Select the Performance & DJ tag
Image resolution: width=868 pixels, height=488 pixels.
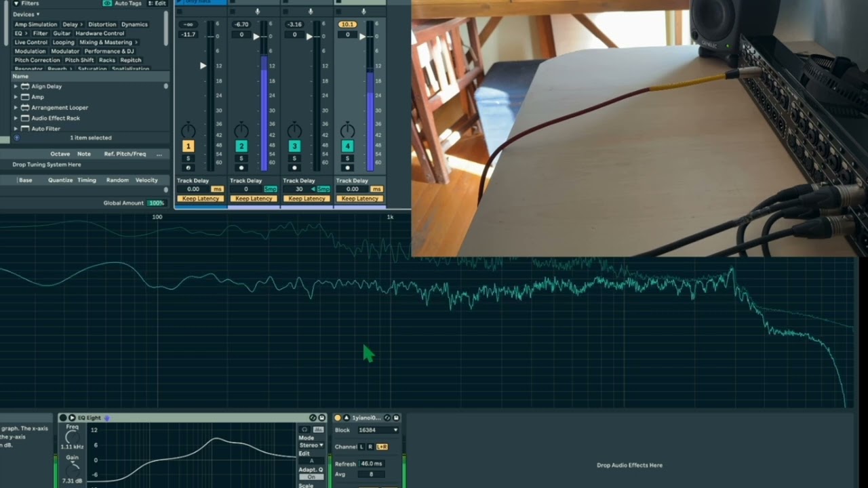[x=109, y=51]
